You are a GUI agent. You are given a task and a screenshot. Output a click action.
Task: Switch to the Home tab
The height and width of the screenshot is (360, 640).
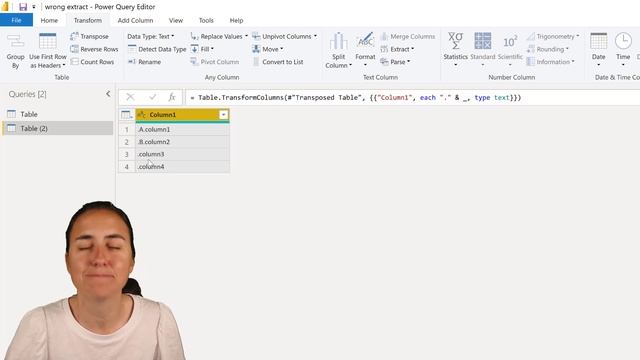click(49, 20)
